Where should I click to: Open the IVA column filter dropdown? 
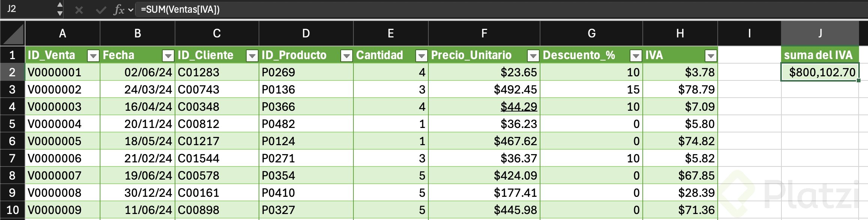(x=711, y=56)
